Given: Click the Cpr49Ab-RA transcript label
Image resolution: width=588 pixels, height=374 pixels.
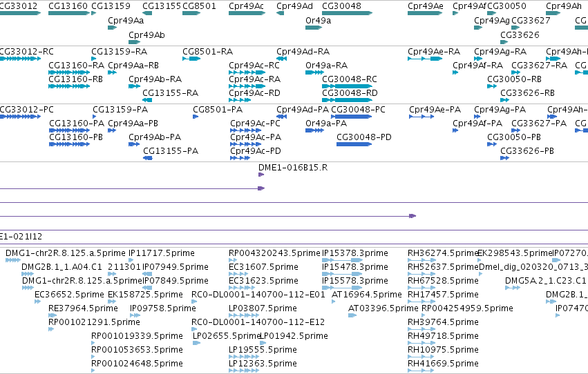Looking at the screenshot, I should click(155, 79).
